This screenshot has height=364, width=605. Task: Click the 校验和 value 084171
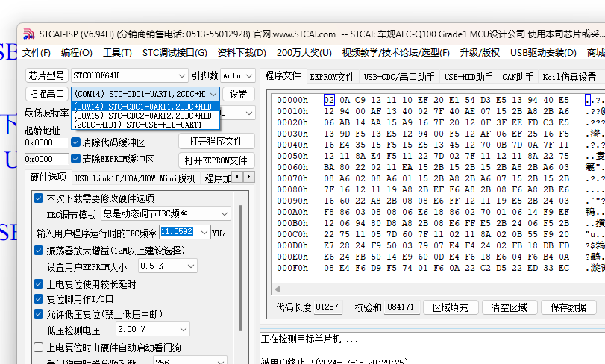click(401, 307)
